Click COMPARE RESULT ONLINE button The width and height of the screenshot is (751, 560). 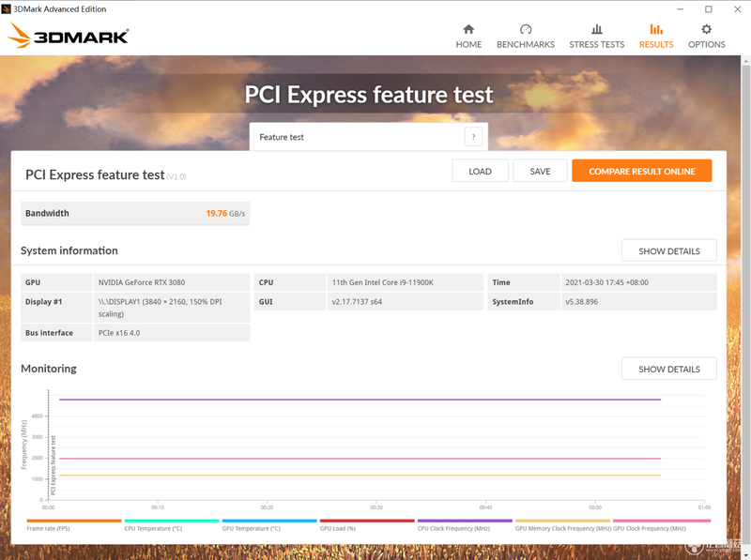pyautogui.click(x=642, y=171)
